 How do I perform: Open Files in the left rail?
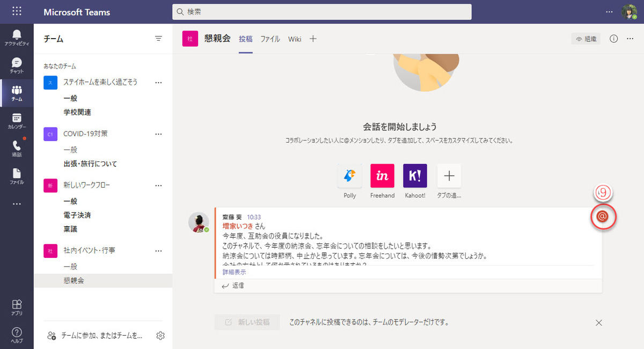click(17, 176)
